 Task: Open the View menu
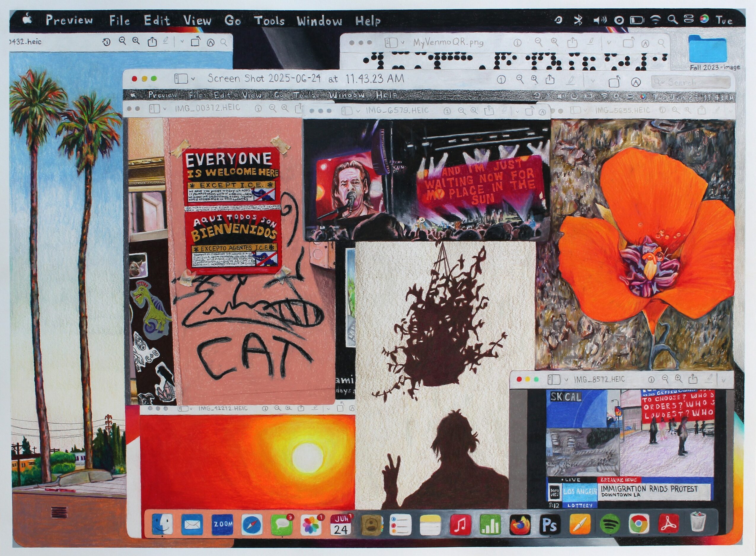pyautogui.click(x=197, y=20)
